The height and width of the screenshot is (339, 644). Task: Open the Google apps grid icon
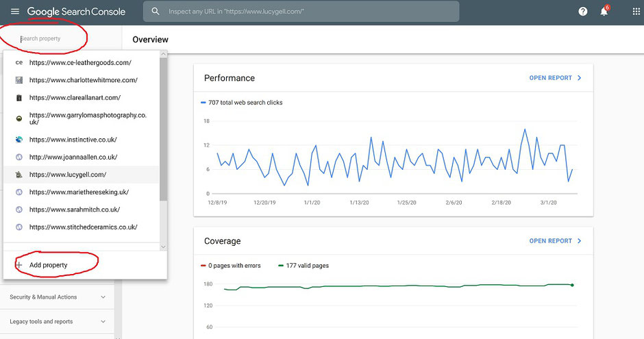coord(636,12)
